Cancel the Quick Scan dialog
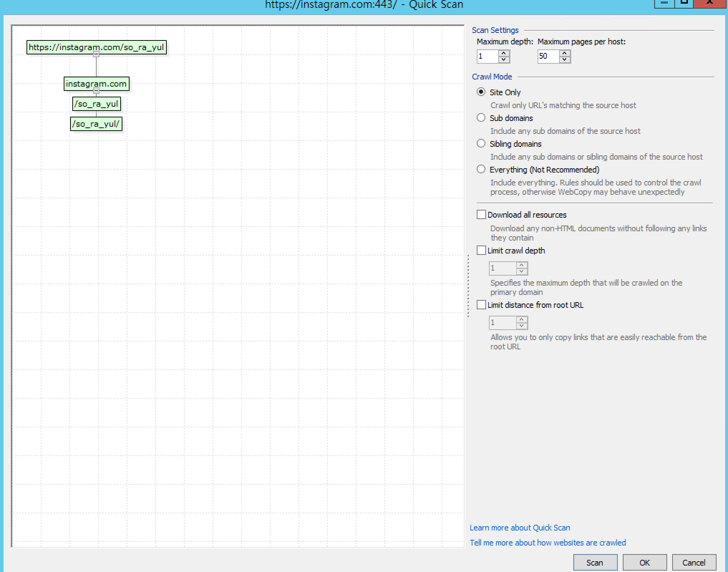The image size is (728, 572). (x=694, y=562)
